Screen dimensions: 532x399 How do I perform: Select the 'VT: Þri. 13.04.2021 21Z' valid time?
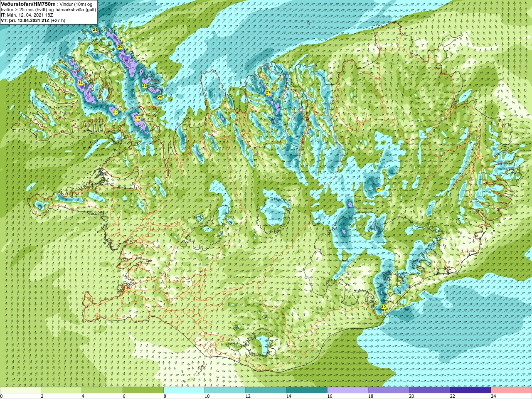click(x=25, y=20)
